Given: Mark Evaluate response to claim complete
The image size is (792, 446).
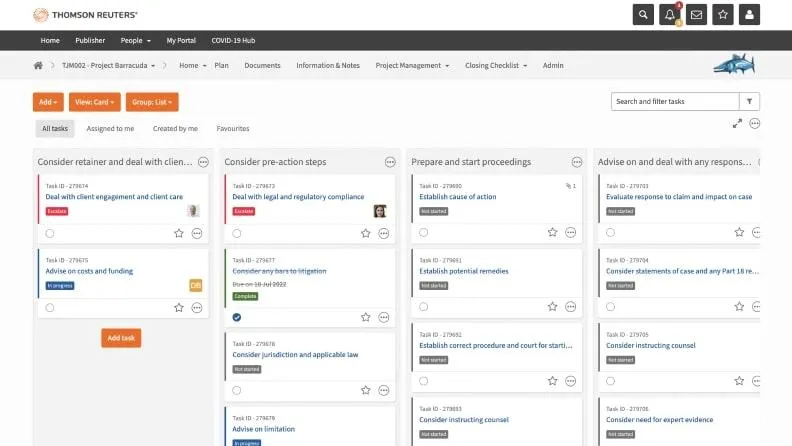Looking at the screenshot, I should pyautogui.click(x=610, y=232).
